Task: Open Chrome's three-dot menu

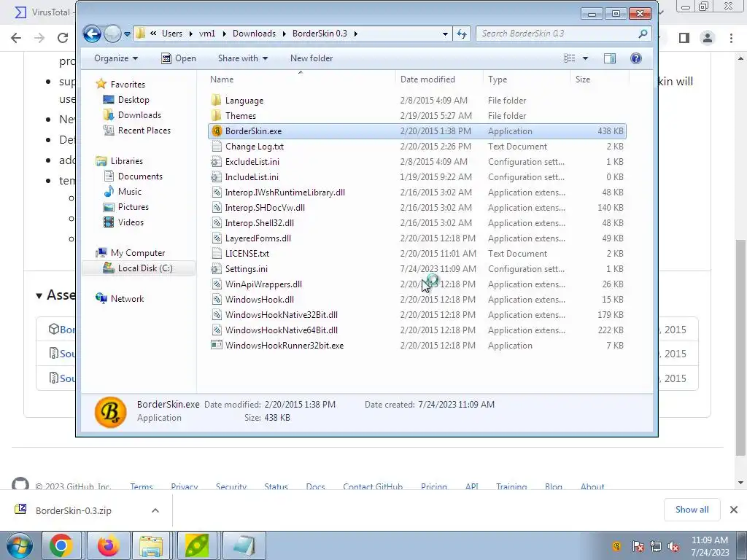Action: tap(731, 38)
